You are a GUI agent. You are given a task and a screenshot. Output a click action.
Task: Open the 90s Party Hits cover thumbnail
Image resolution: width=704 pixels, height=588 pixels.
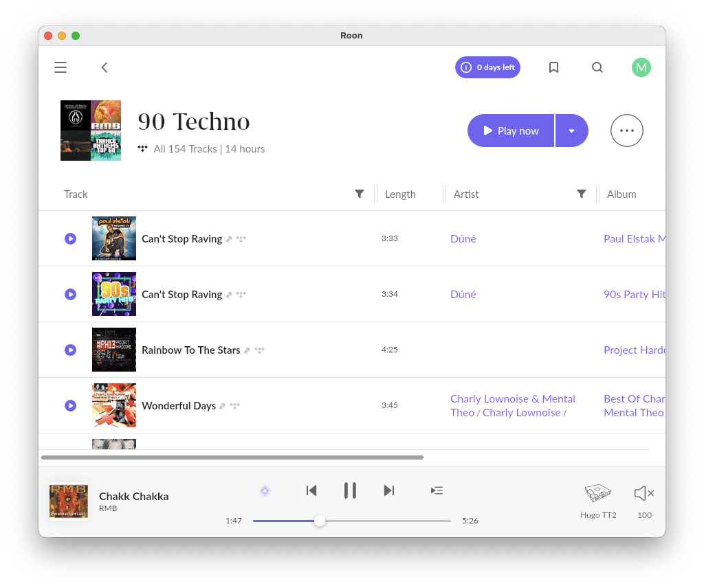[114, 294]
